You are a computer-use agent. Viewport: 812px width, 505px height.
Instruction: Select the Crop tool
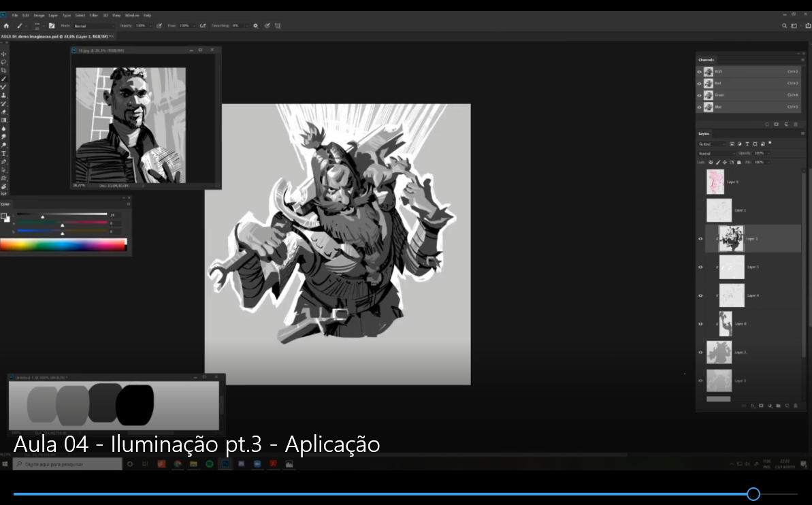4,70
